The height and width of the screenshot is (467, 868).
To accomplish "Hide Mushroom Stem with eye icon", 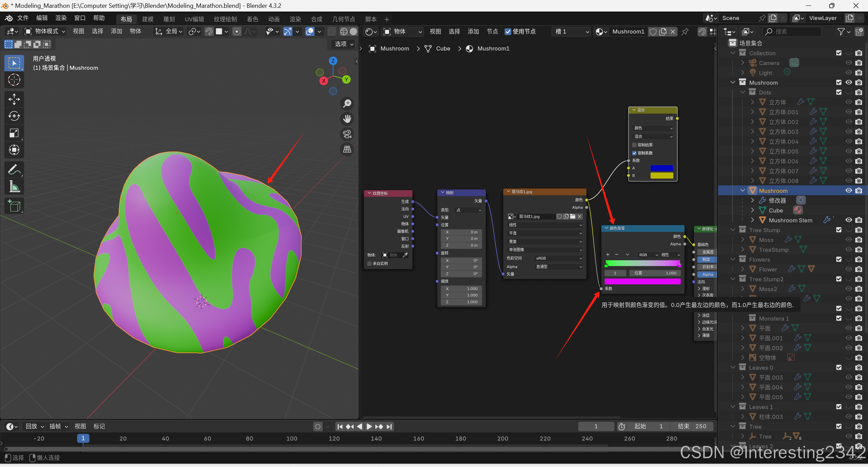I will [848, 220].
